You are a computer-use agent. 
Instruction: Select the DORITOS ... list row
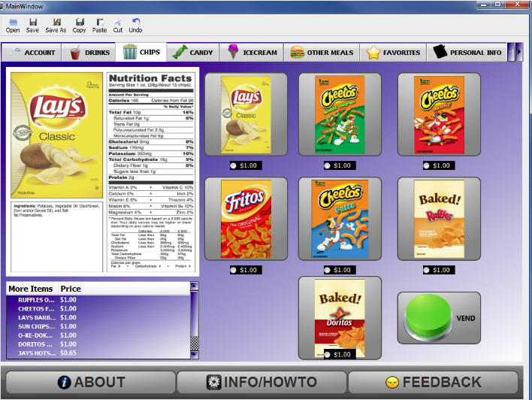pyautogui.click(x=98, y=344)
